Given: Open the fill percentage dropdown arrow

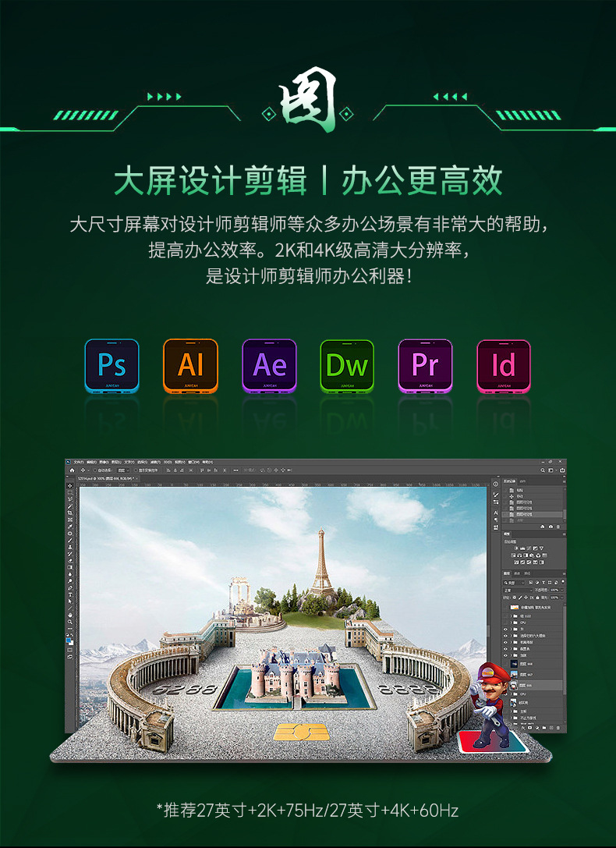Looking at the screenshot, I should (x=562, y=598).
